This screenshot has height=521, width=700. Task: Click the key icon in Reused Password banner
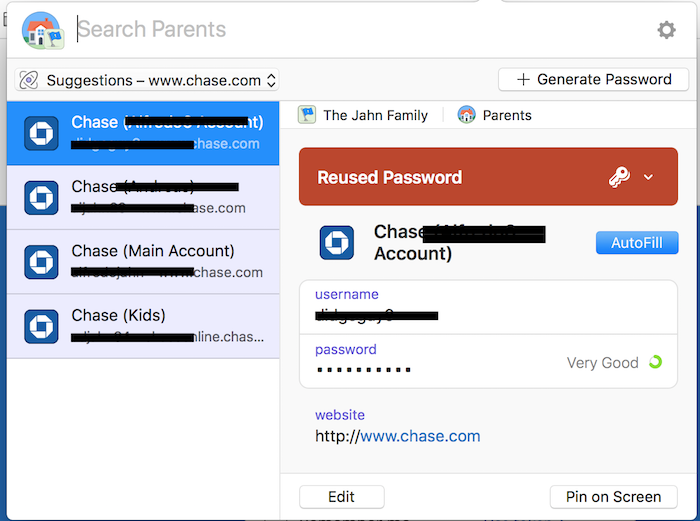(619, 177)
